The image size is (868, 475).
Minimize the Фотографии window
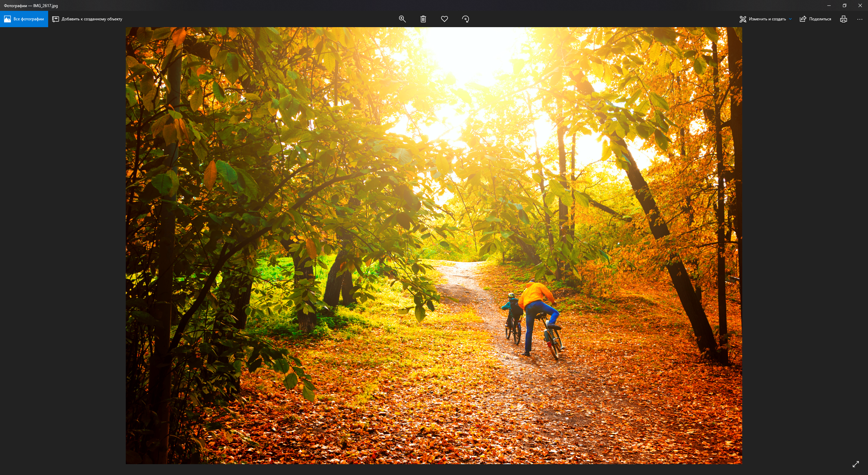pyautogui.click(x=829, y=5)
